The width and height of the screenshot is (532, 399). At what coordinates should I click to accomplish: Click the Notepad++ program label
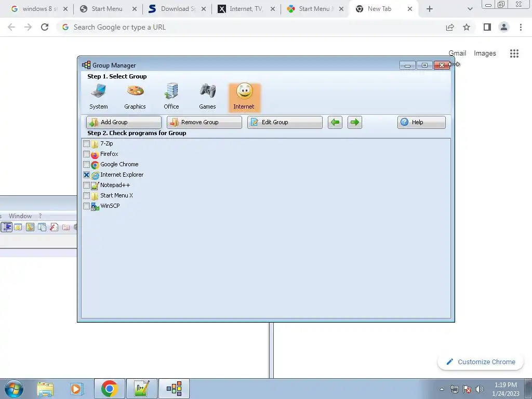pyautogui.click(x=115, y=185)
